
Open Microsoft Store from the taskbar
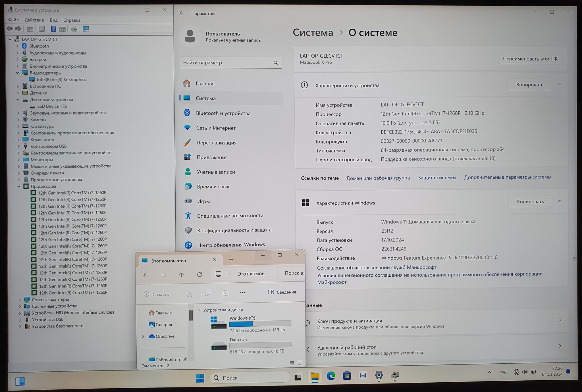(x=347, y=376)
